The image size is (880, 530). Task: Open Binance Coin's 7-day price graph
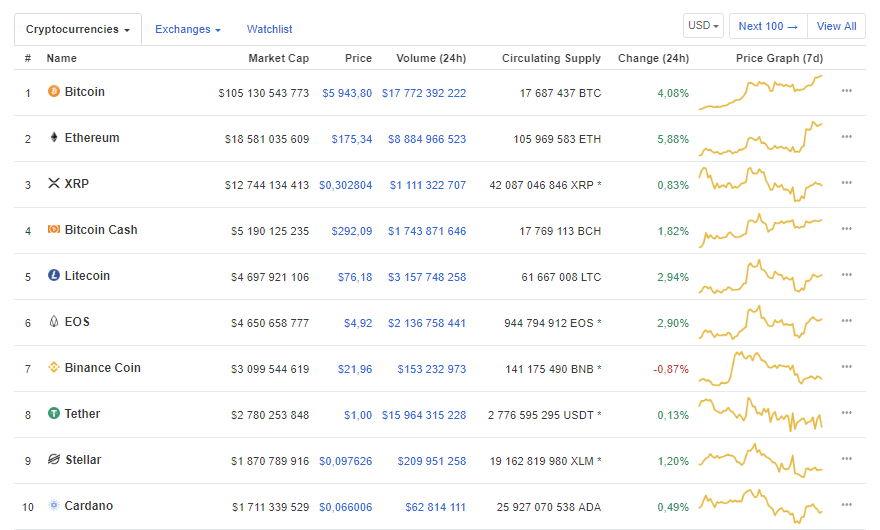tap(760, 368)
